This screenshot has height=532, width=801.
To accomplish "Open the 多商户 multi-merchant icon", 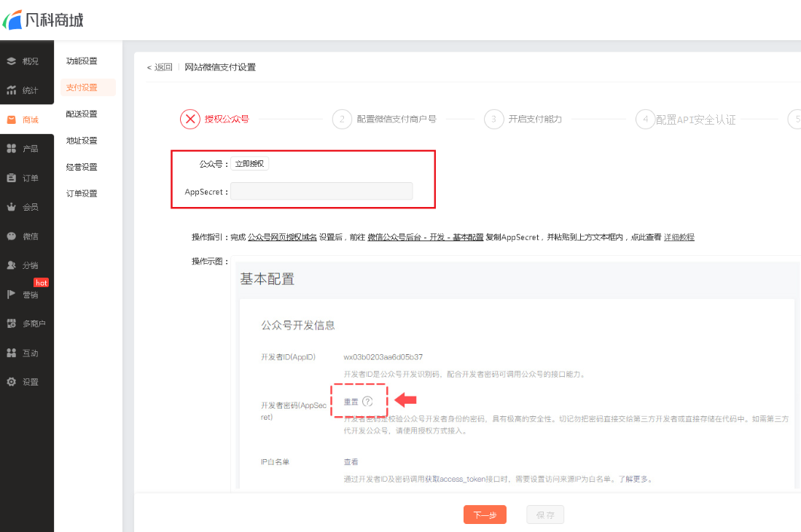I will [11, 323].
